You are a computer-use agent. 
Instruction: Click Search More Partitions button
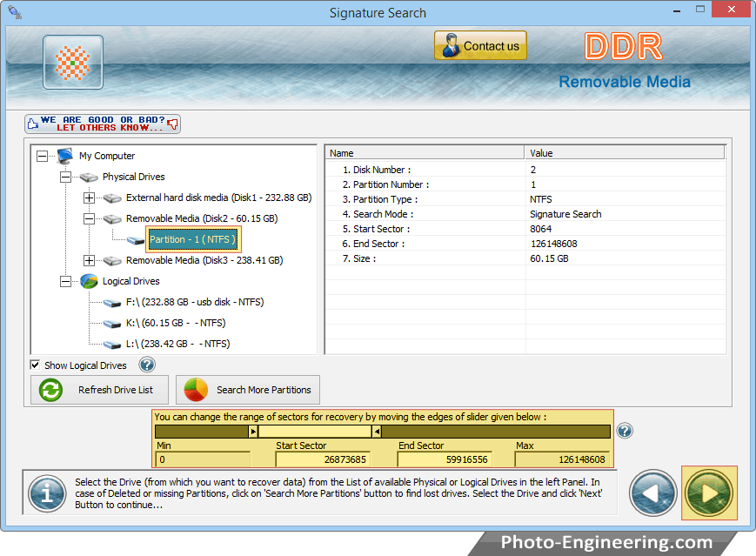(x=248, y=390)
